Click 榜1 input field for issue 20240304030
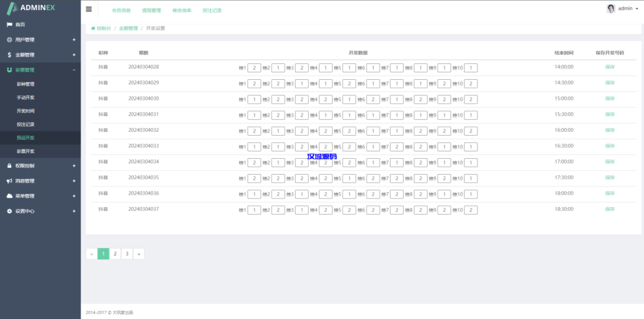 point(254,99)
